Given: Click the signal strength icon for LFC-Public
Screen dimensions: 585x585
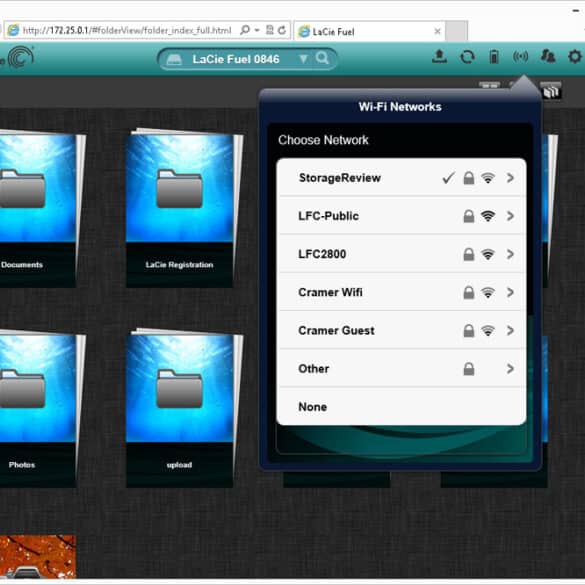Looking at the screenshot, I should 488,216.
